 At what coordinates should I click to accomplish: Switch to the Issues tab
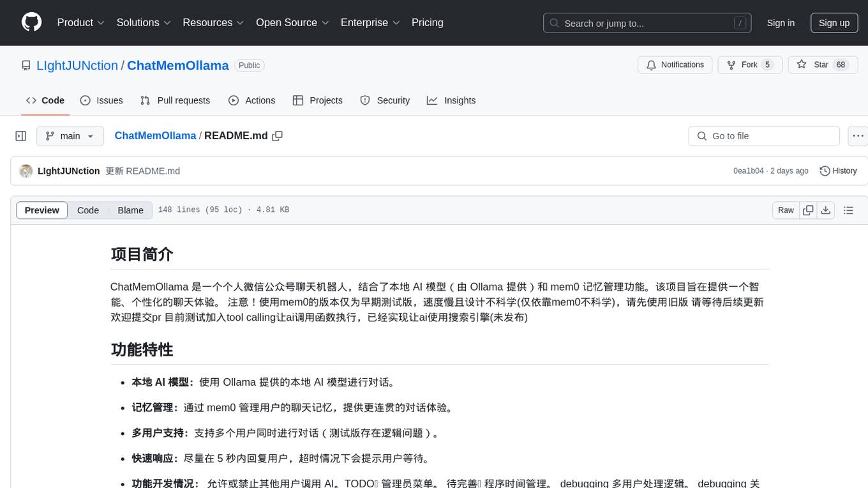click(x=101, y=100)
